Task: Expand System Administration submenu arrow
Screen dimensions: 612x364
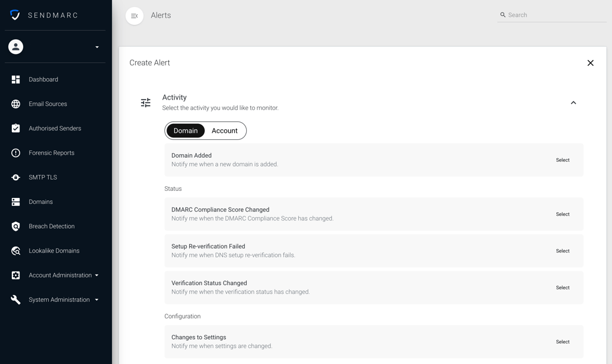Action: point(97,299)
